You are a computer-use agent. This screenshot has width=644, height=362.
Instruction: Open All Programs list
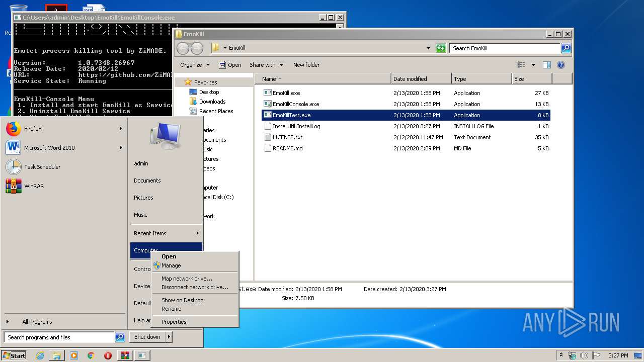64,322
